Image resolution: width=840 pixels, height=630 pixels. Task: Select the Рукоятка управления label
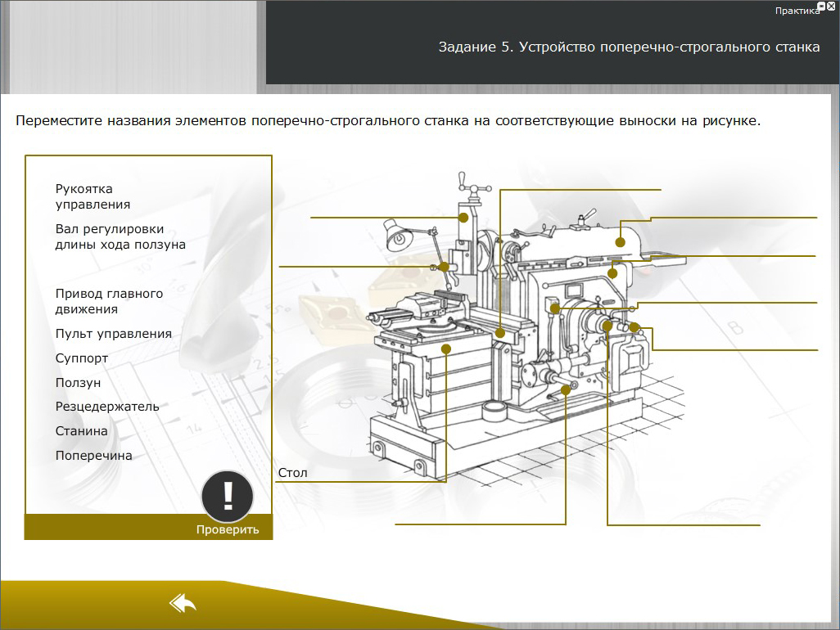(x=93, y=197)
